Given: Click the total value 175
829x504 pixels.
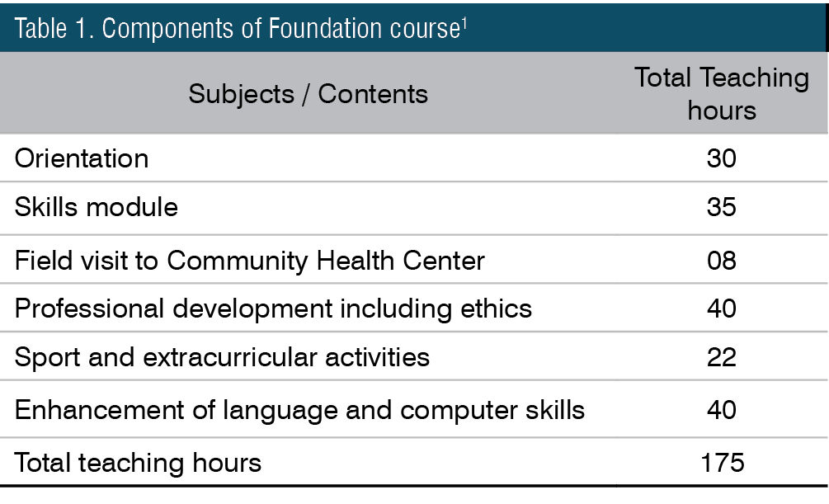Looking at the screenshot, I should pos(723,463).
